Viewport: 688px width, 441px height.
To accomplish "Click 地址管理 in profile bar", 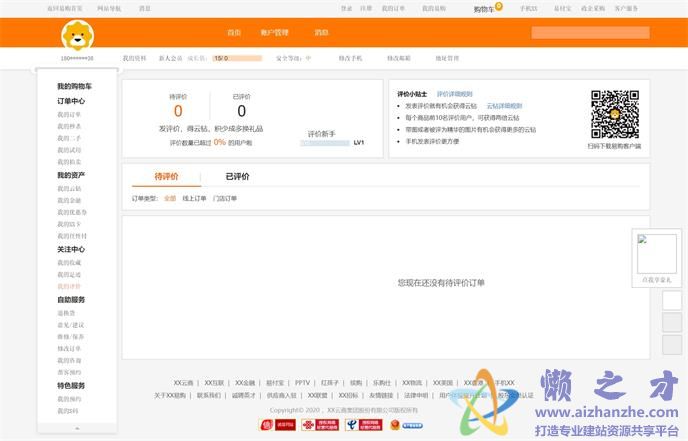I will 447,58.
